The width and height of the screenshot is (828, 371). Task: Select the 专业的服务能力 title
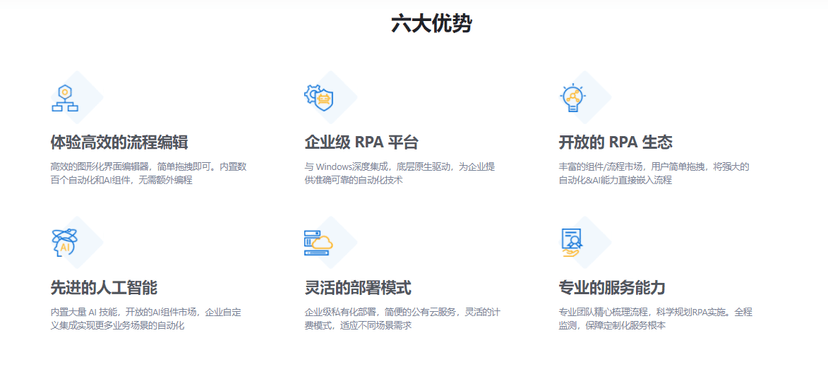coord(611,288)
